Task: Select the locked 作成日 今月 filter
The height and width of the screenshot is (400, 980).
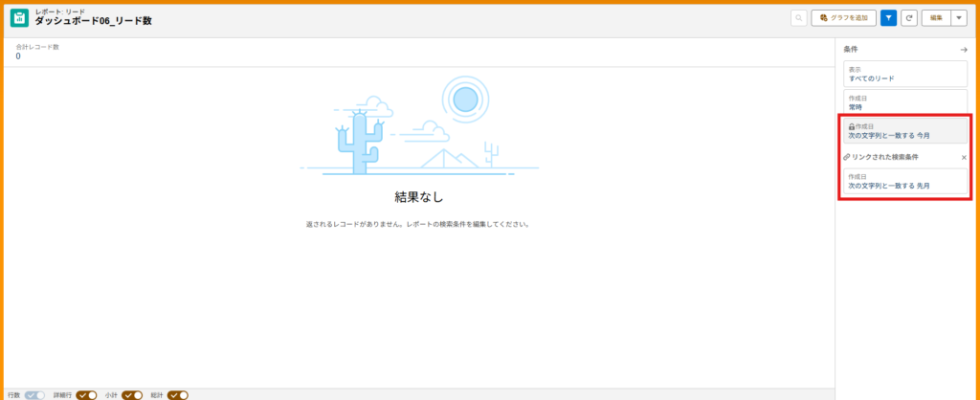Action: (x=904, y=131)
